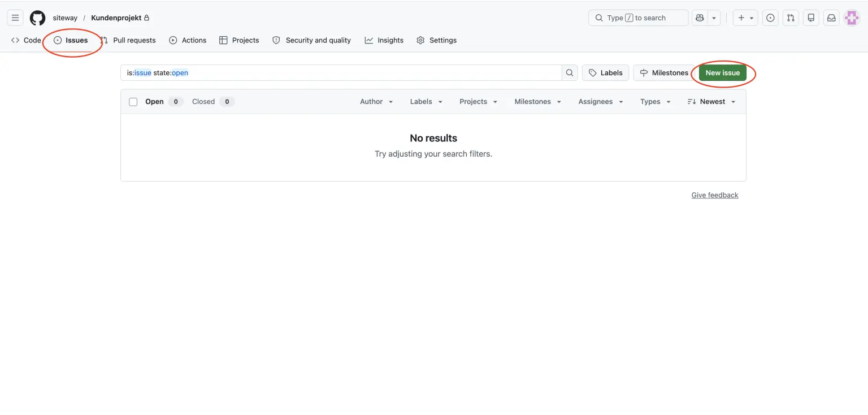Click the GitHub logo
Screen dimensions: 868x415
point(37,18)
